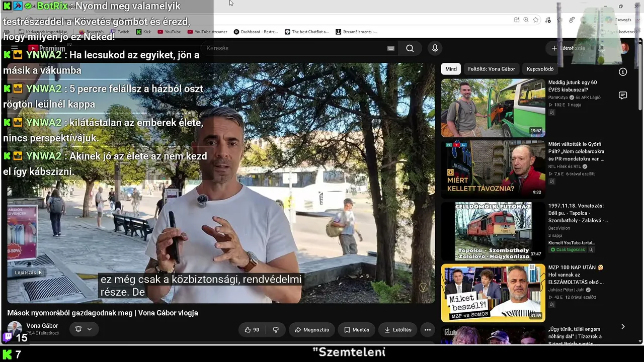
Task: Open the Celldömölk Fűtőház train video thumbnail
Action: click(x=493, y=231)
